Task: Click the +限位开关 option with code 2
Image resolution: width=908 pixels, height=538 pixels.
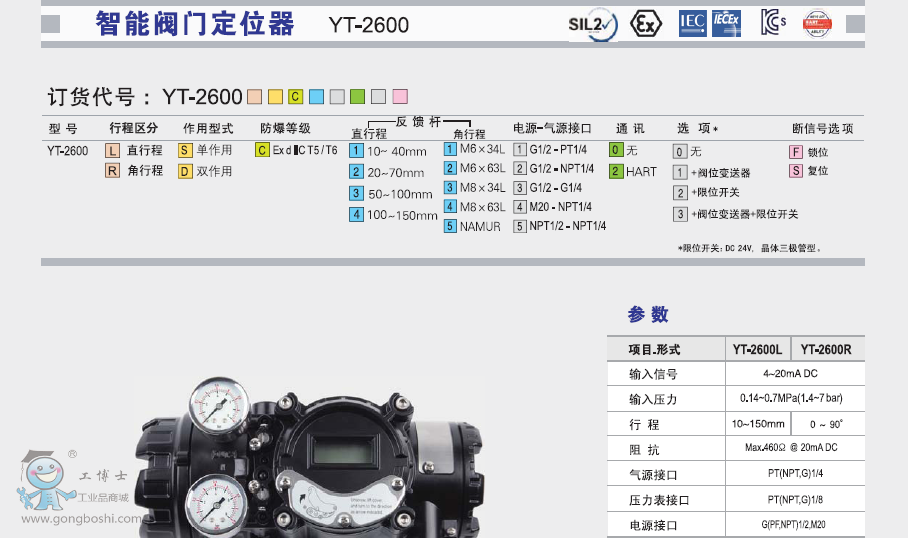Action: 706,193
